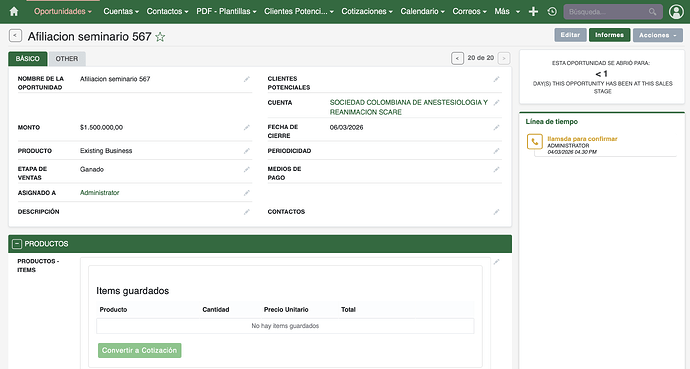The width and height of the screenshot is (690, 369).
Task: Open the Oportunidades dropdown menu
Action: (63, 11)
